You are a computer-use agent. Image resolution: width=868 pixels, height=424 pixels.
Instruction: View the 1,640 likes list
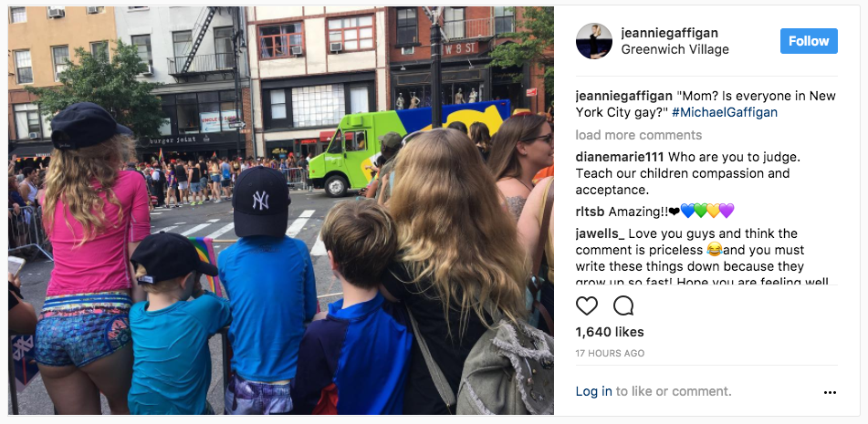(610, 332)
